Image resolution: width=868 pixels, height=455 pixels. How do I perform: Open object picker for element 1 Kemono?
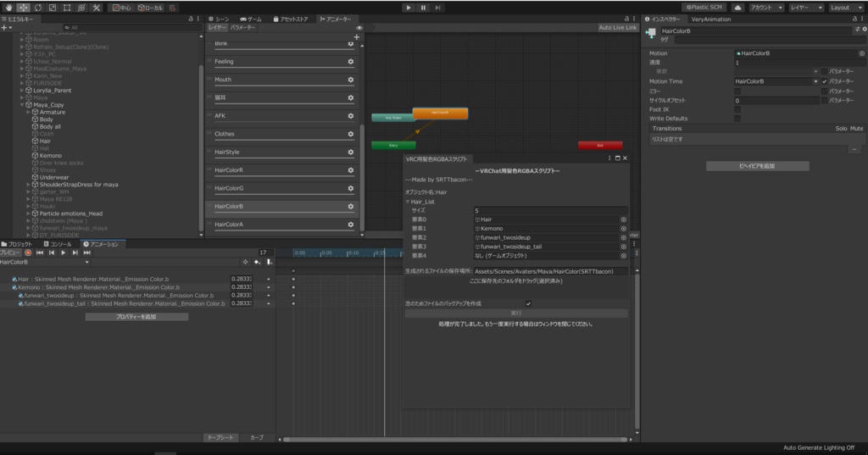(623, 229)
